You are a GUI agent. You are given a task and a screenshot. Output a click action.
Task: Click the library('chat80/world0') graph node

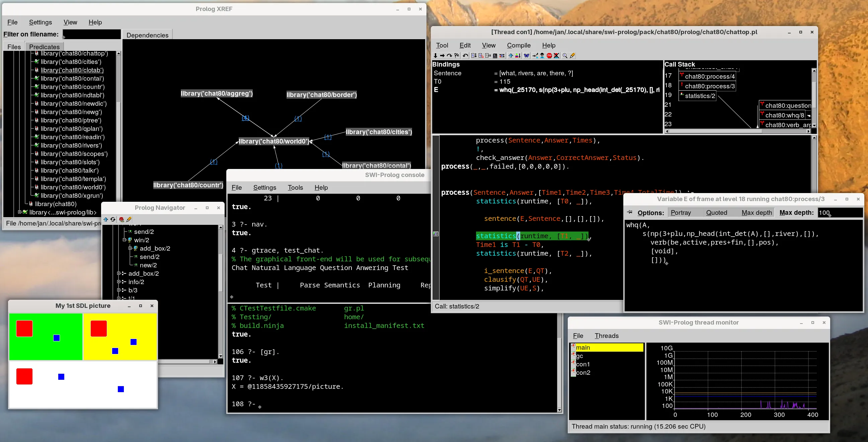[273, 141]
